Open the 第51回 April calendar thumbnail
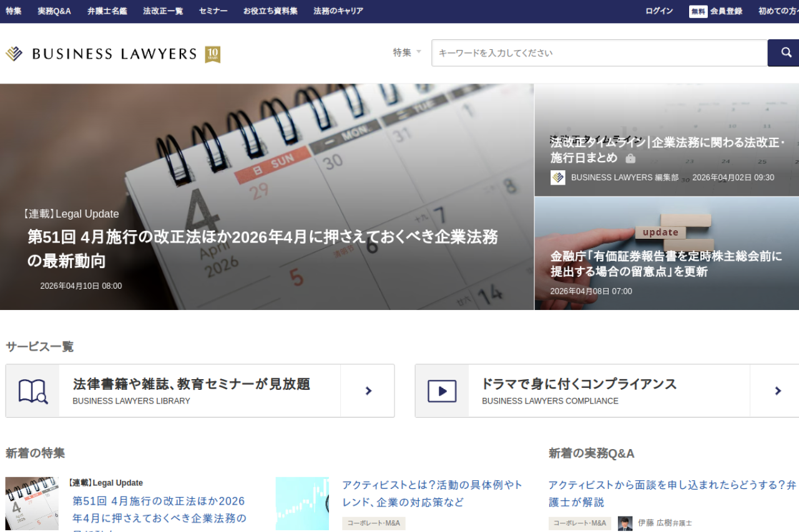 (32, 503)
